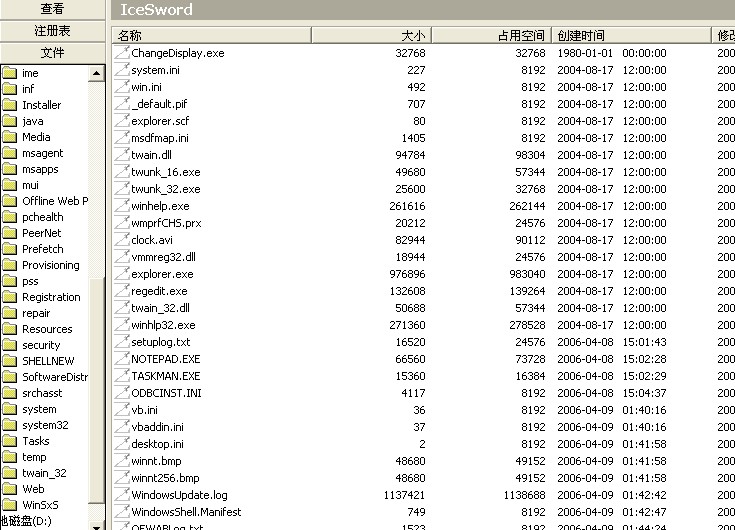Sort files by 占用空间 column header

(491, 35)
